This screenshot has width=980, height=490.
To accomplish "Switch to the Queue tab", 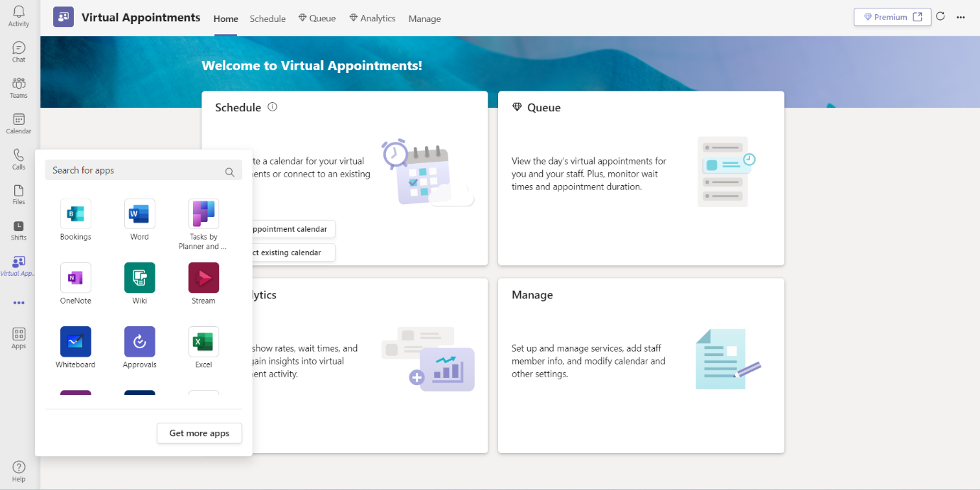I will (x=317, y=18).
